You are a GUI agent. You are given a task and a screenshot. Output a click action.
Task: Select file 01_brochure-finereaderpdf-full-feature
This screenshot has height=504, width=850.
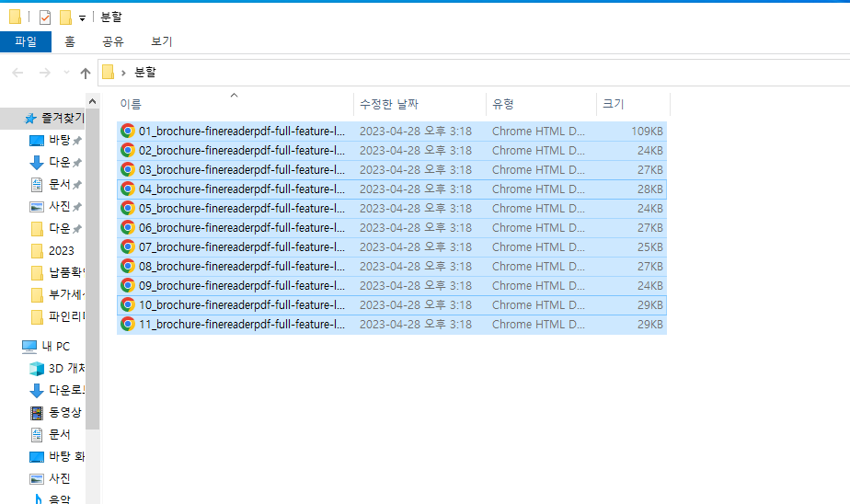(x=392, y=132)
